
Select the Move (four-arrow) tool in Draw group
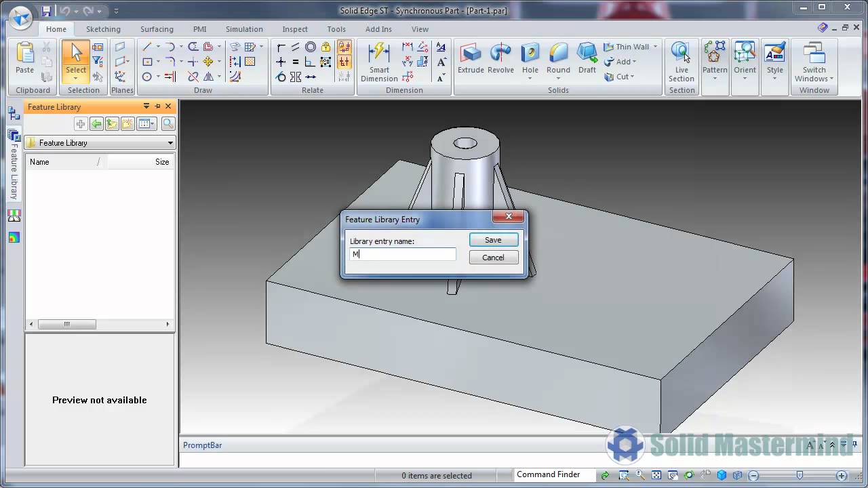coord(208,62)
